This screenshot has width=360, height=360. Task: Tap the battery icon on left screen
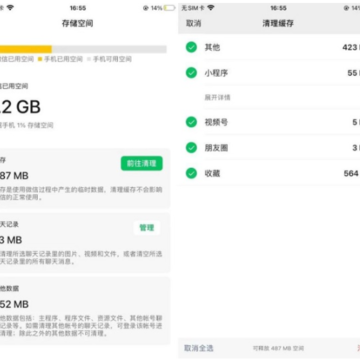click(x=169, y=8)
